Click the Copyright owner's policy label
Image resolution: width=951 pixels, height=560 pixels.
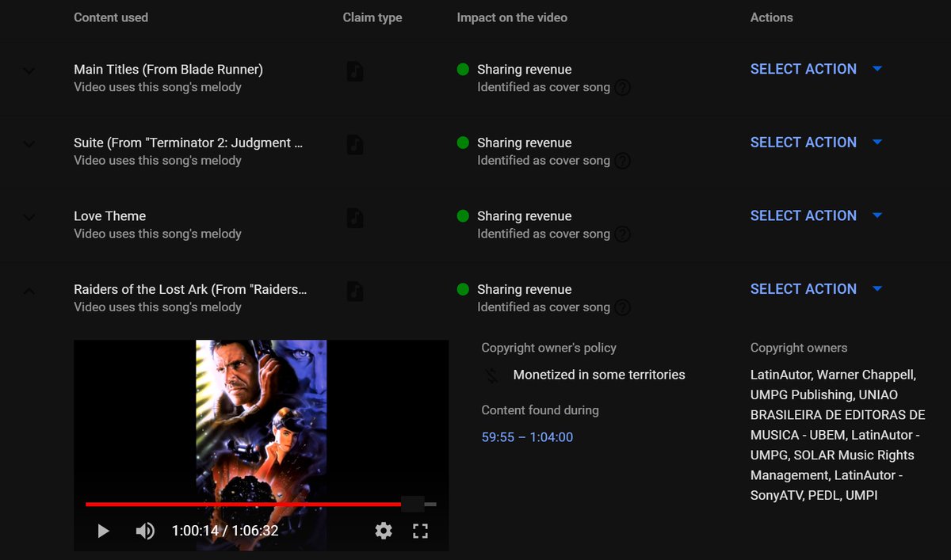click(548, 348)
